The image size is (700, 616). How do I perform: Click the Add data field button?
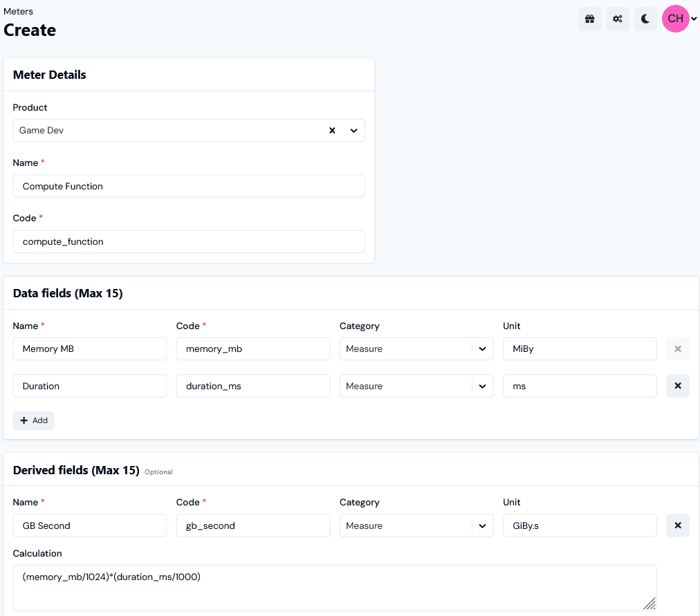(33, 420)
